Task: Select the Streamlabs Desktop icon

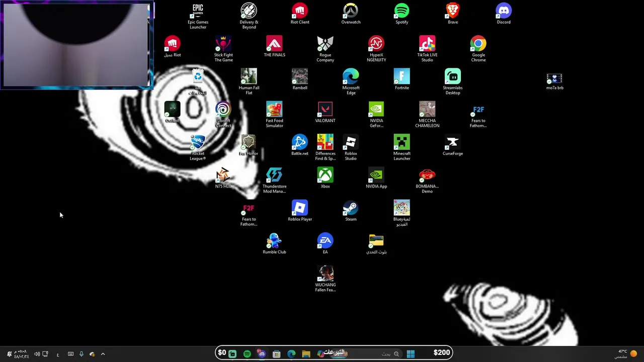Action: [x=453, y=81]
